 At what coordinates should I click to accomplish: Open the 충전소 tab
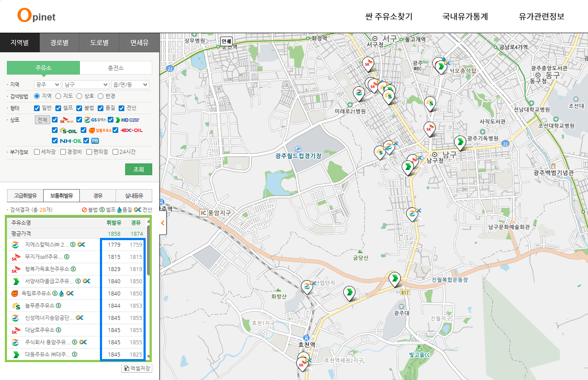[x=116, y=68]
